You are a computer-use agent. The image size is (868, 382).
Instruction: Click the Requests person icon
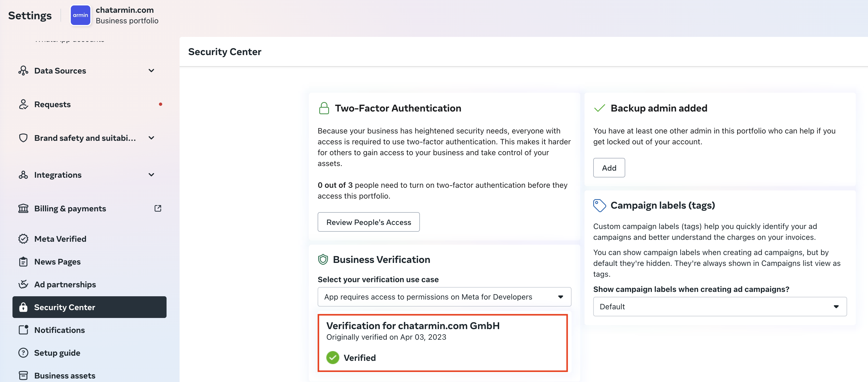(23, 104)
